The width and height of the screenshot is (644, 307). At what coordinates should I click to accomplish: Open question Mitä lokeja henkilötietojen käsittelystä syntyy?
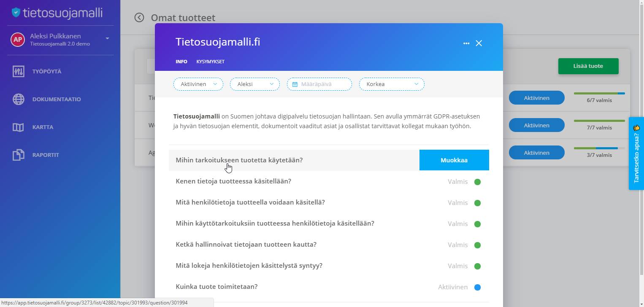click(x=249, y=266)
